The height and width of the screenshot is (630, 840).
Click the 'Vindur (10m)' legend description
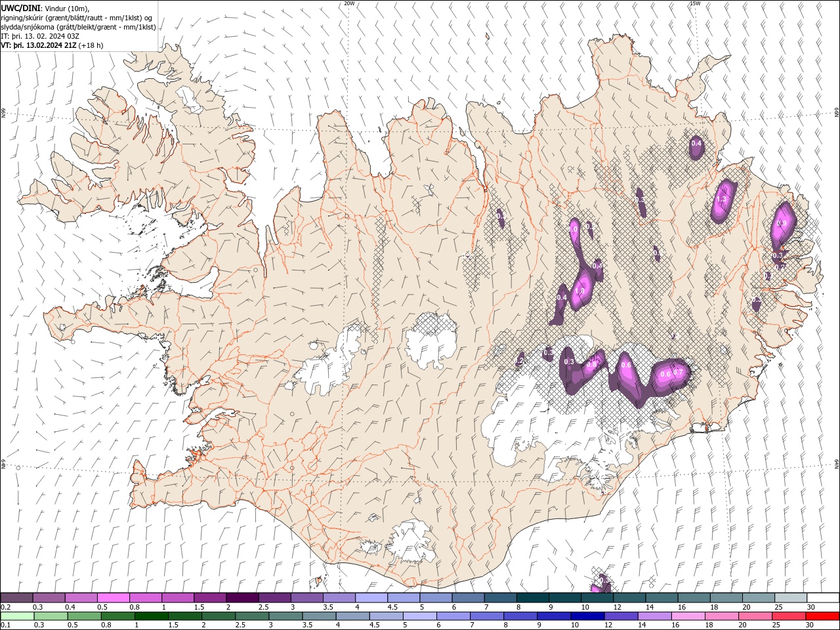coord(66,8)
